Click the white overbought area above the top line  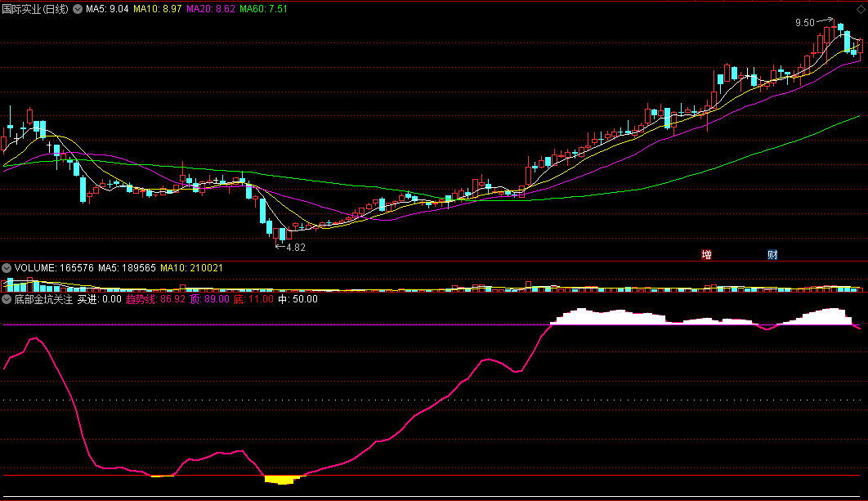(x=653, y=316)
